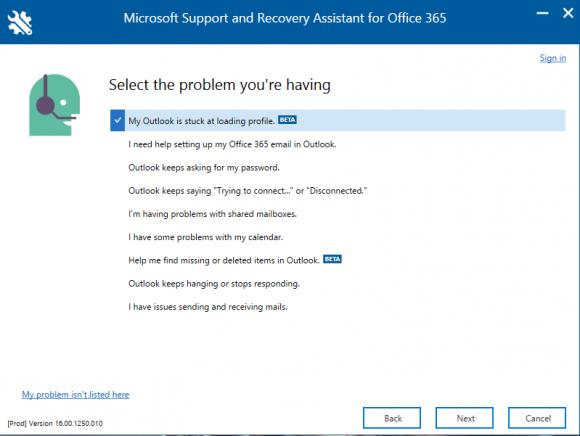This screenshot has width=580, height=436.
Task: Minimize the Support and Recovery Assistant window
Action: click(x=542, y=13)
